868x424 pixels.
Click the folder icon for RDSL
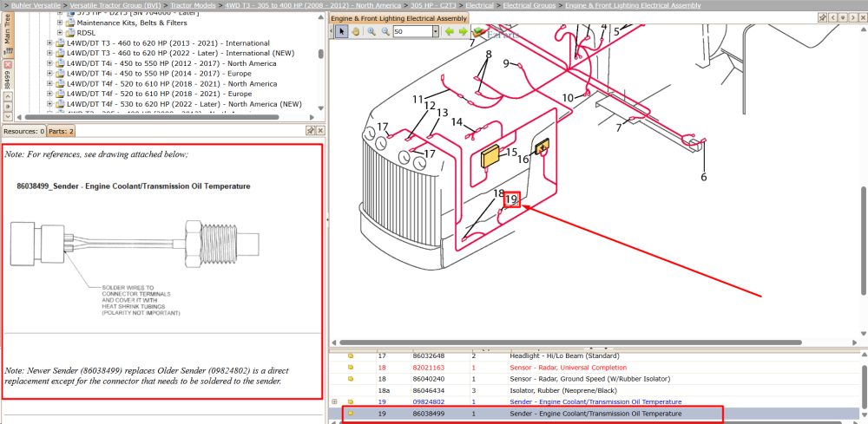70,33
